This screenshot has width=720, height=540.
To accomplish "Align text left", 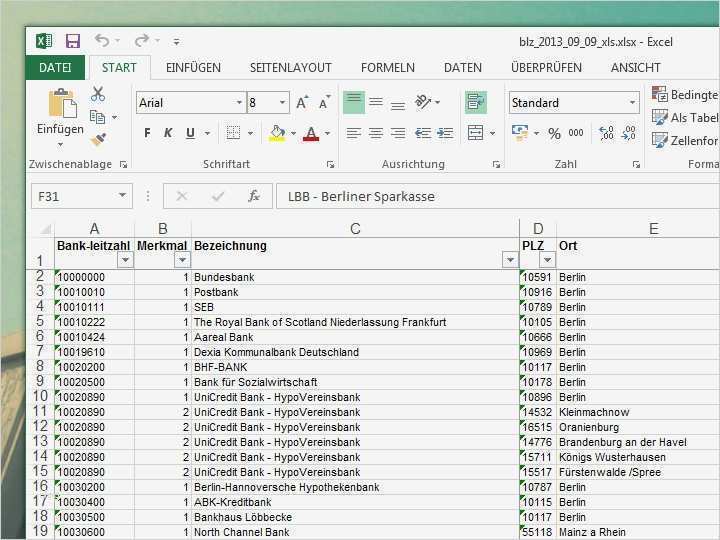I will pos(354,134).
